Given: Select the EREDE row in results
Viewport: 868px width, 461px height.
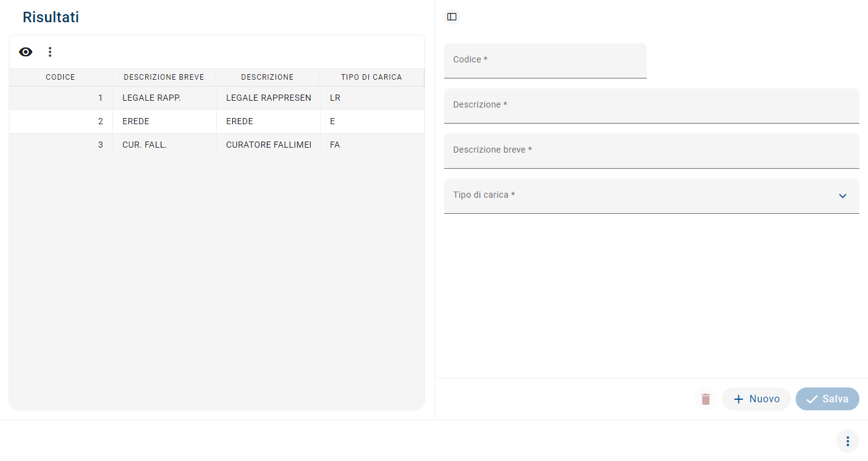Looking at the screenshot, I should [x=136, y=122].
